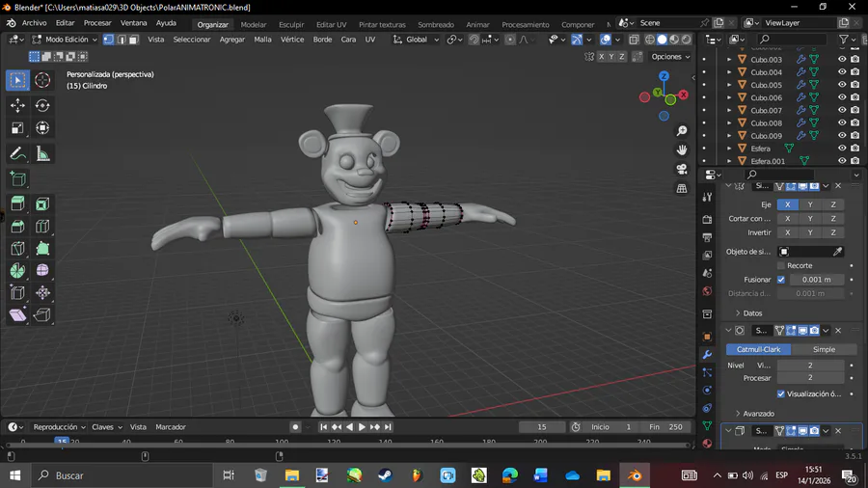Toggle X-Ray view in header

(634, 40)
